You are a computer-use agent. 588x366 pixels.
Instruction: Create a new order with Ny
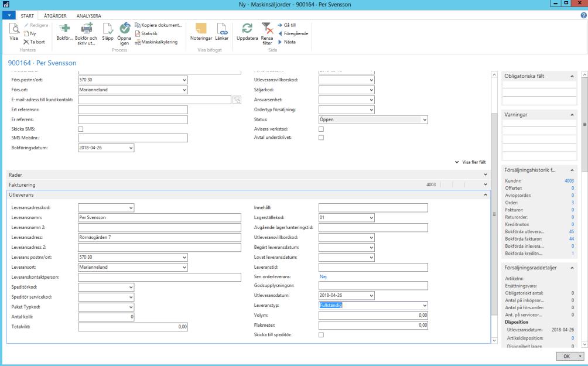[x=30, y=33]
